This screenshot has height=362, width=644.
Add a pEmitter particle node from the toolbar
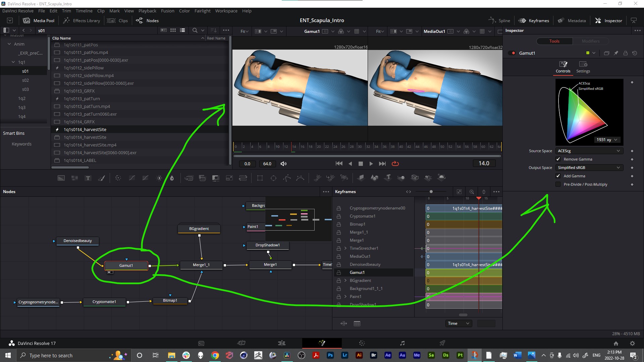[x=317, y=178]
